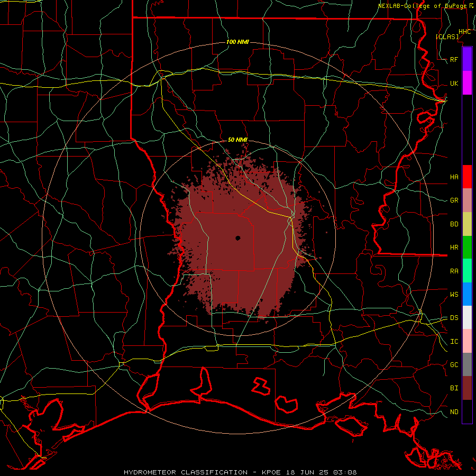Click the IC legend label
This screenshot has width=476, height=476.
[x=454, y=342]
